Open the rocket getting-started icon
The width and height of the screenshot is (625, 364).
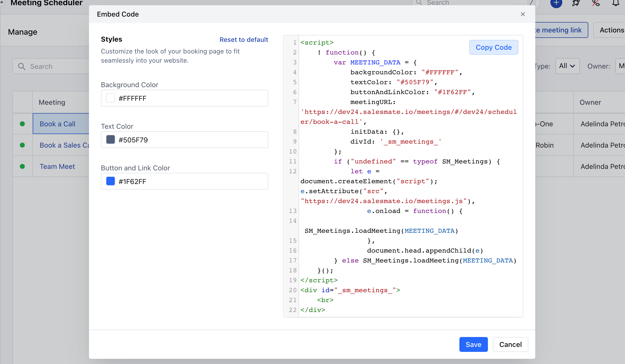click(x=576, y=3)
